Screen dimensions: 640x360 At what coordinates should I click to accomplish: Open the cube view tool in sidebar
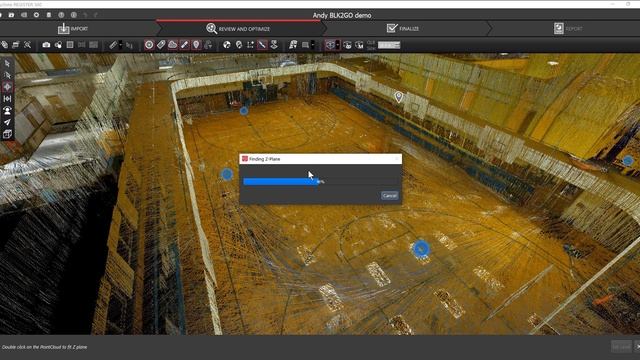tap(7, 134)
